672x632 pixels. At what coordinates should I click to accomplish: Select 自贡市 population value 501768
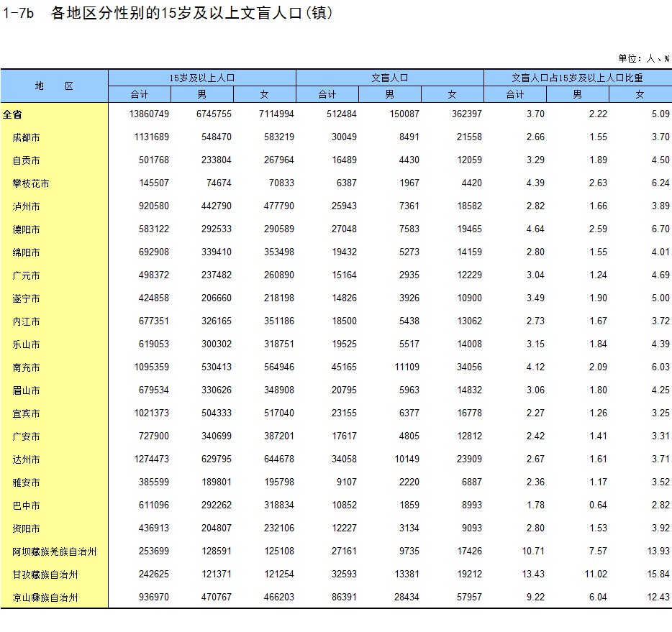(154, 160)
